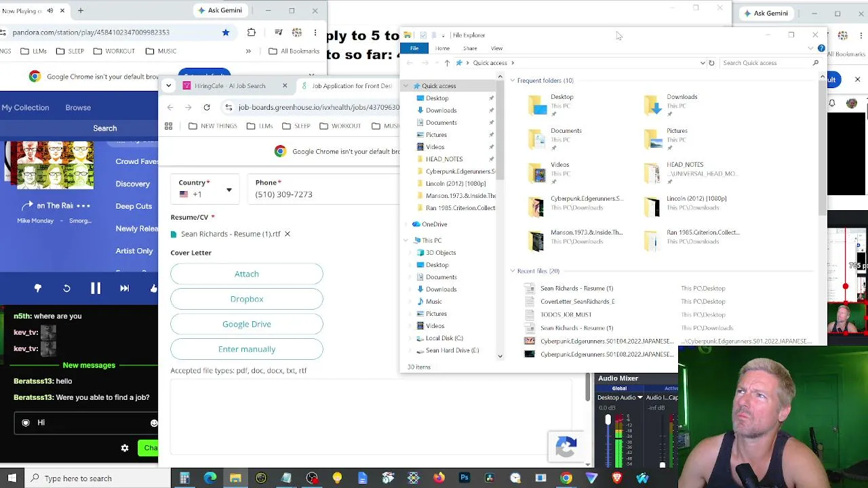Replay the current Pandora track
The width and height of the screenshot is (868, 488).
point(66,288)
